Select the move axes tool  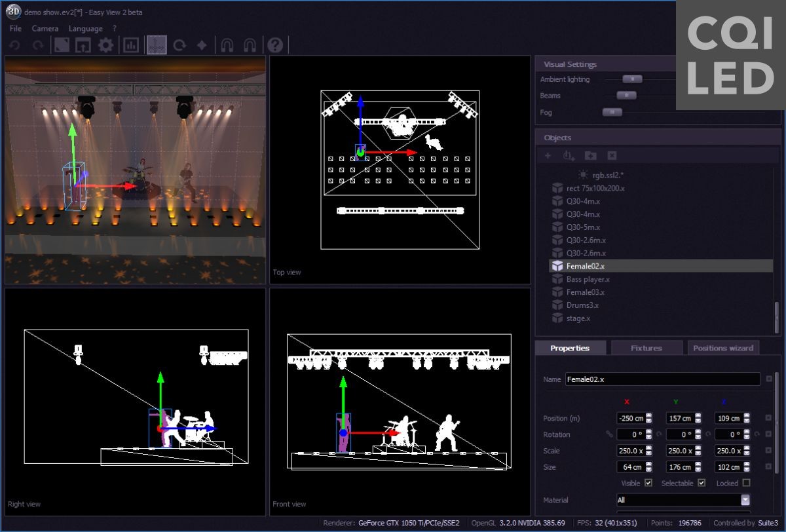pyautogui.click(x=156, y=45)
